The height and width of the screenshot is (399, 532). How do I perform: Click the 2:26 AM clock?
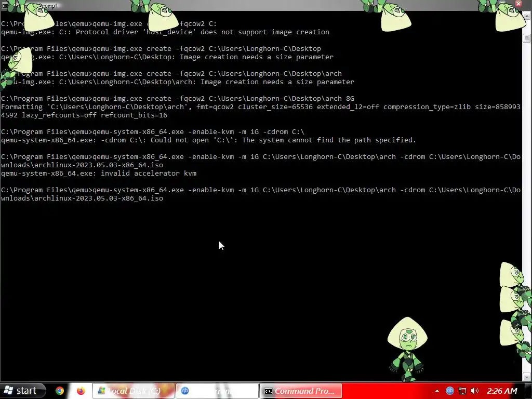tap(502, 391)
